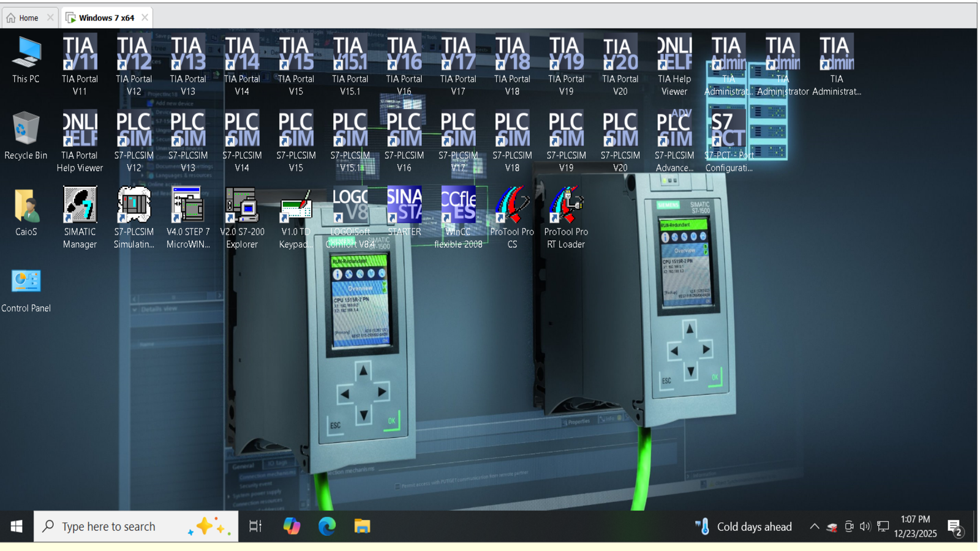The height and width of the screenshot is (551, 980).
Task: Click the ProTool Pro CS icon
Action: 511,206
